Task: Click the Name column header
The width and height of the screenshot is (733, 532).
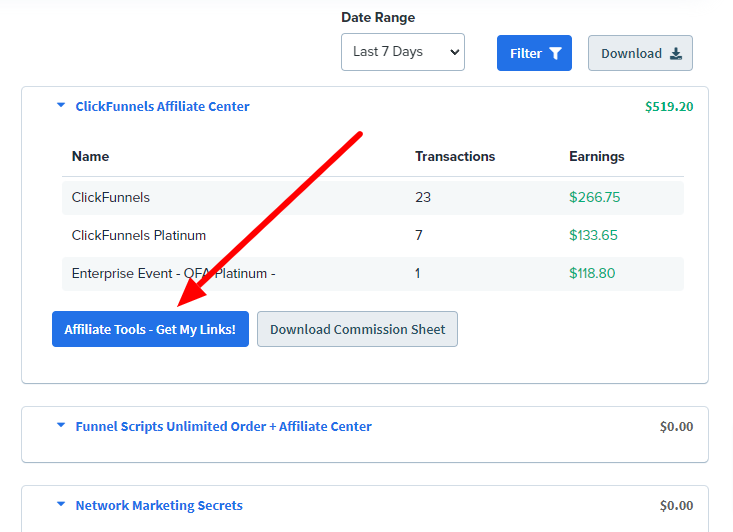Action: point(90,156)
